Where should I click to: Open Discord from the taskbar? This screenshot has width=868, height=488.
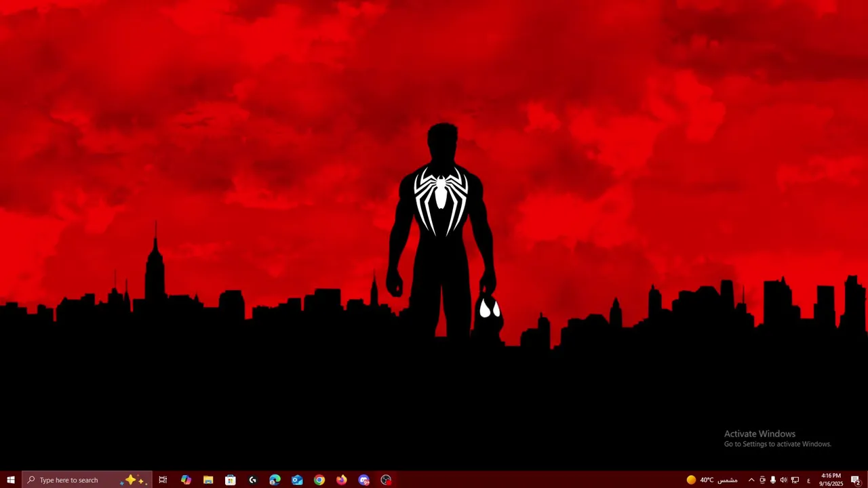(364, 480)
